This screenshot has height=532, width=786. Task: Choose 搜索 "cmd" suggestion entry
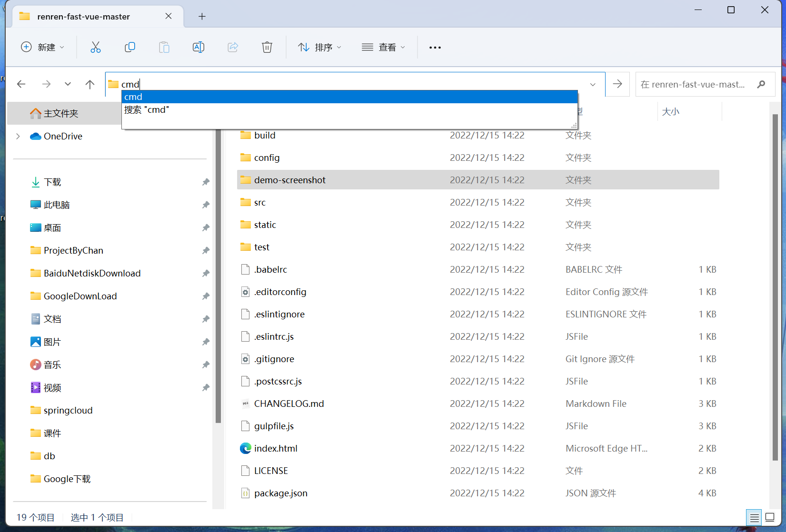coord(349,109)
